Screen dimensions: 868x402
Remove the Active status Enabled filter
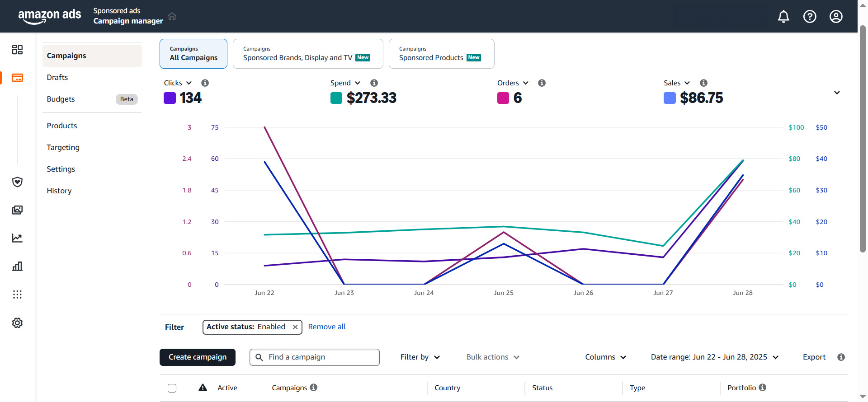point(295,327)
